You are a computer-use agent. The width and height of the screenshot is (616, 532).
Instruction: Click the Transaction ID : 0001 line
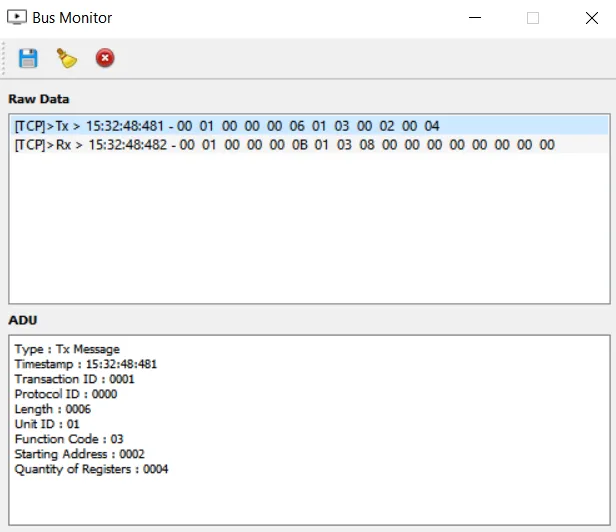click(75, 379)
